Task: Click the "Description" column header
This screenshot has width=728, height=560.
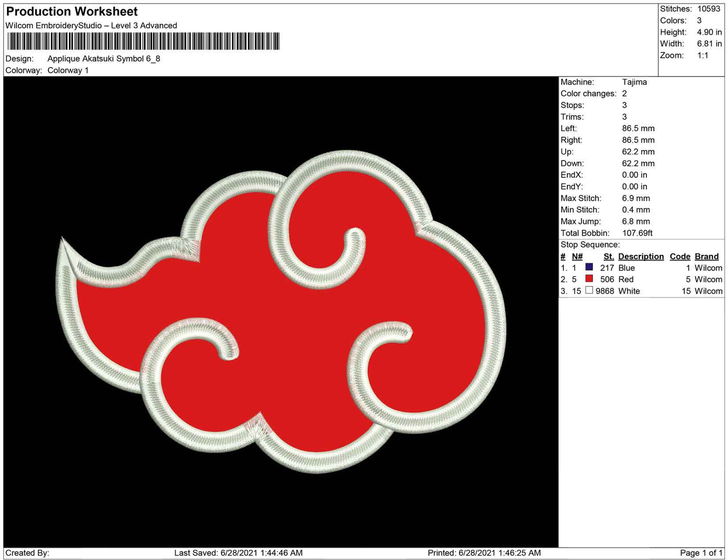Action: tap(641, 256)
